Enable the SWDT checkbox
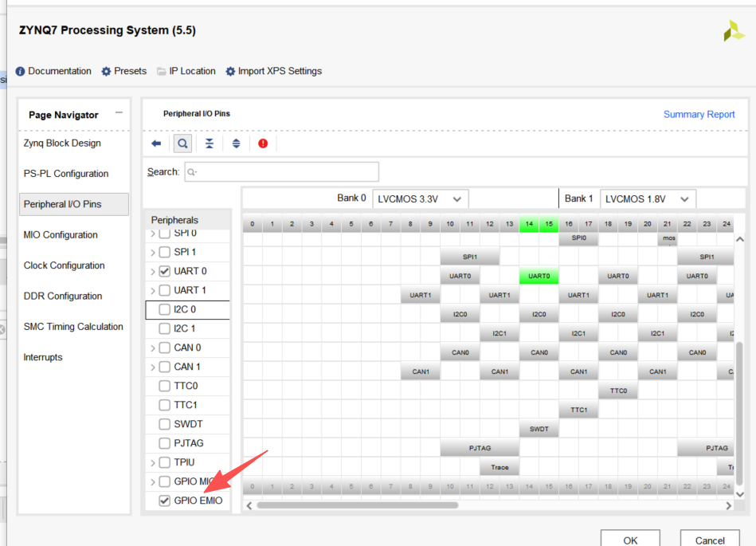The height and width of the screenshot is (546, 756). pos(164,425)
